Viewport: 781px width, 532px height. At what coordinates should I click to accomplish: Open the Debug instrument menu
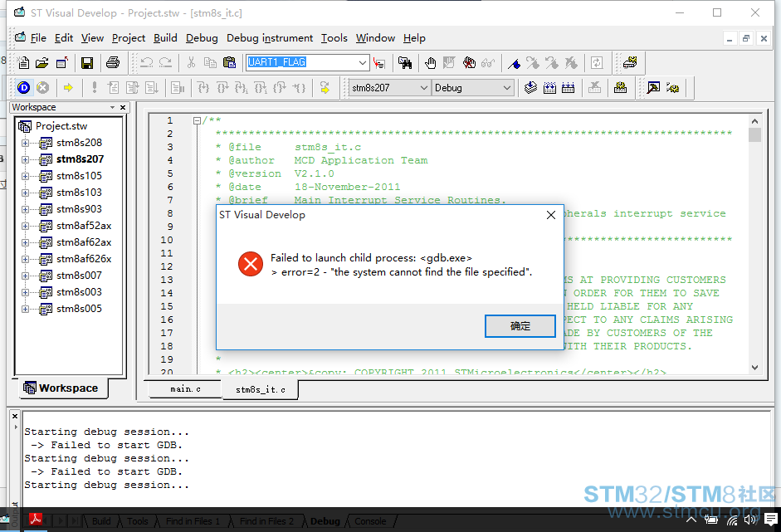click(x=270, y=38)
